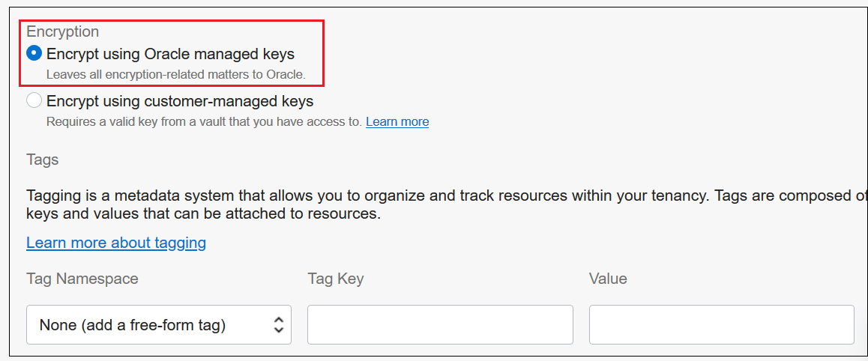Focus the Tag Key input field
This screenshot has height=361, width=868.
click(440, 324)
